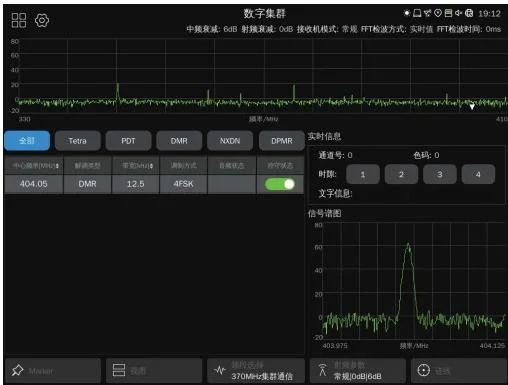Select time slot 3 button
The height and width of the screenshot is (385, 508).
point(440,174)
